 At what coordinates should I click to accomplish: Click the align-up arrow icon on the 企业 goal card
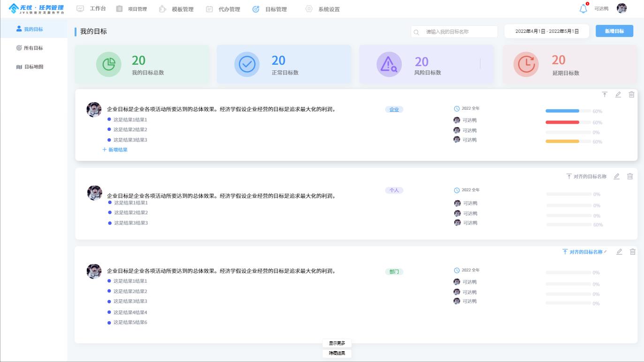click(x=605, y=94)
